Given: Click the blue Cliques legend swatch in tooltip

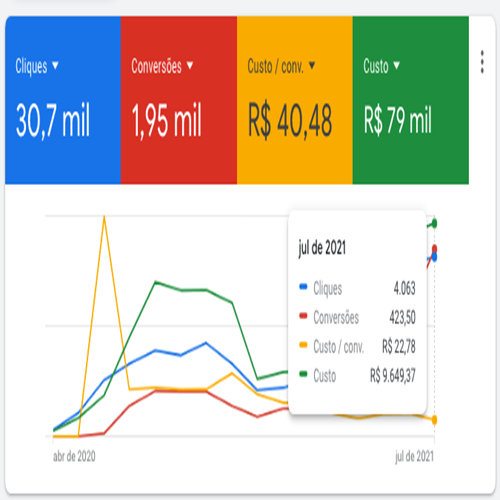Looking at the screenshot, I should (x=303, y=287).
